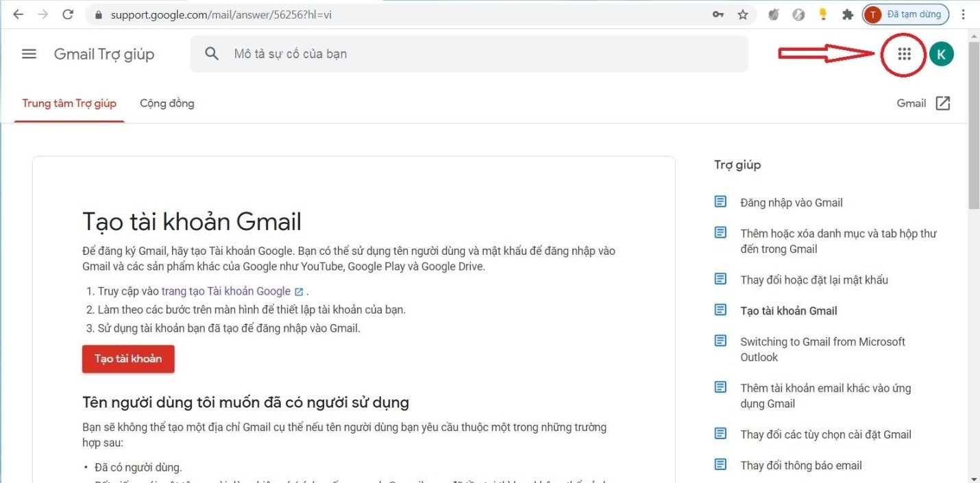Open Thêm hoặc xóa danh mục và tab article
The width and height of the screenshot is (980, 483).
coord(838,241)
